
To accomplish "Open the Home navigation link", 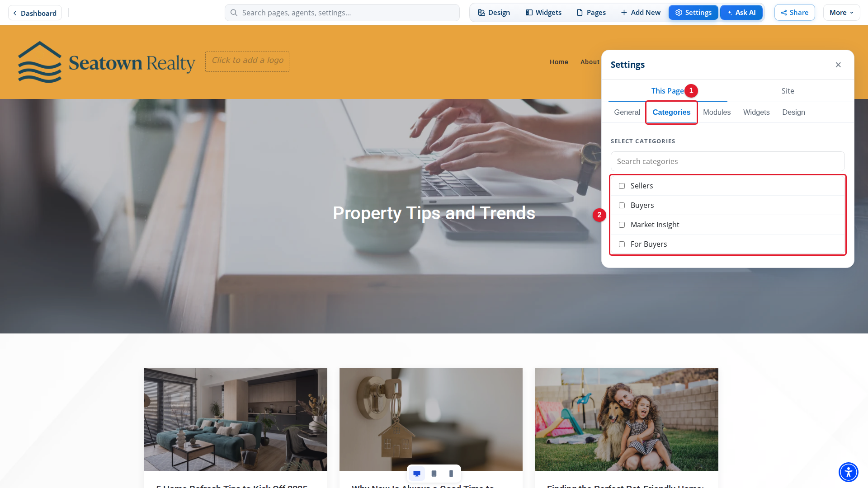I will [559, 62].
